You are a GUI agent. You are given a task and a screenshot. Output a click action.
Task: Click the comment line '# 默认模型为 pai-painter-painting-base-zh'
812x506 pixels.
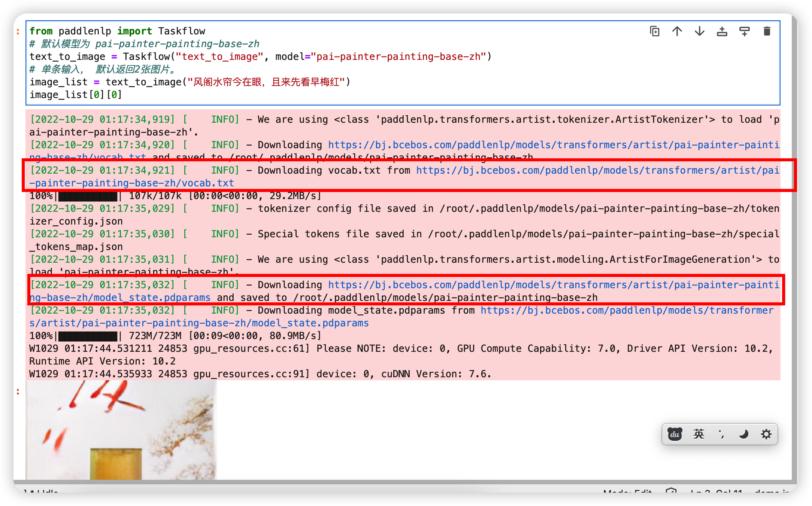[x=144, y=44]
